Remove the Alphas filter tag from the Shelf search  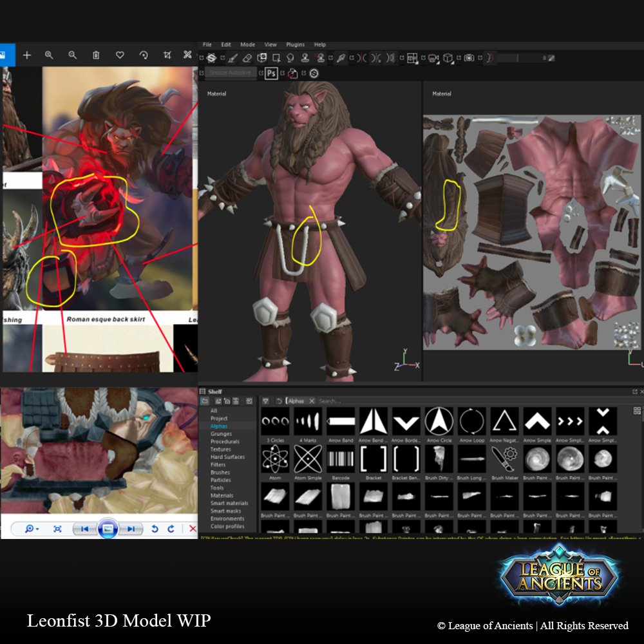[312, 401]
